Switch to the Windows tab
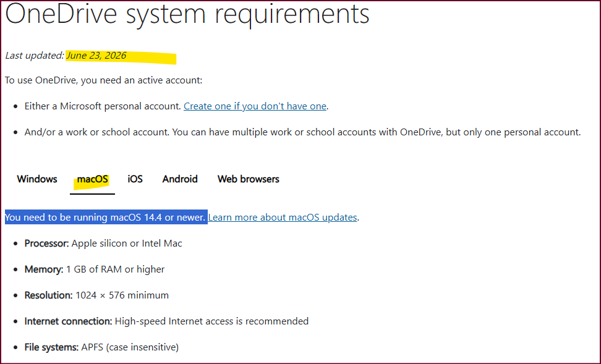Screen dimensions: 601x364 pyautogui.click(x=37, y=179)
